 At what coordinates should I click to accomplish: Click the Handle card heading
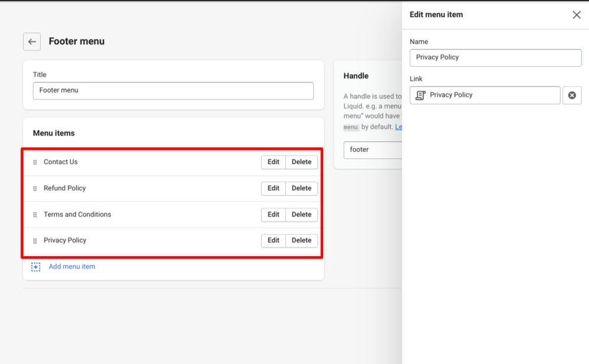click(356, 76)
